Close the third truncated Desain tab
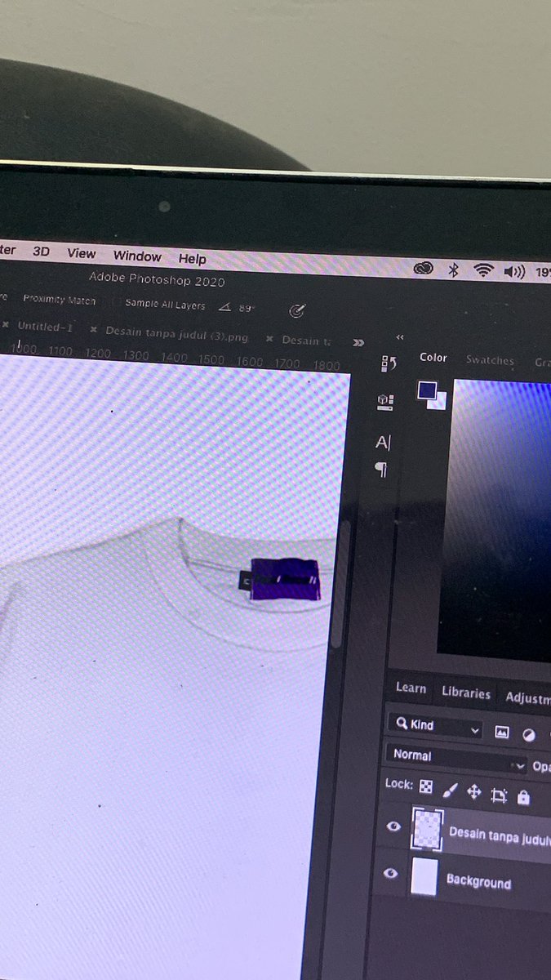 (x=271, y=338)
